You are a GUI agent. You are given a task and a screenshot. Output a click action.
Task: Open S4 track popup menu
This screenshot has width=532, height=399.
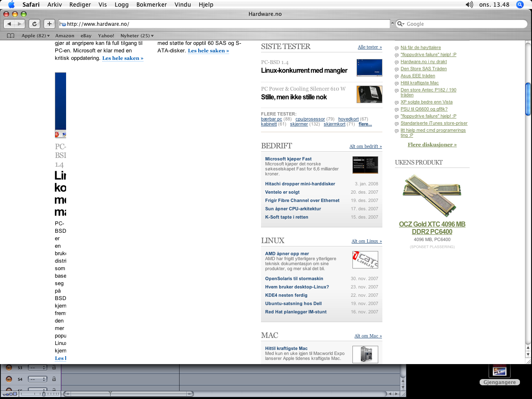coord(37,379)
